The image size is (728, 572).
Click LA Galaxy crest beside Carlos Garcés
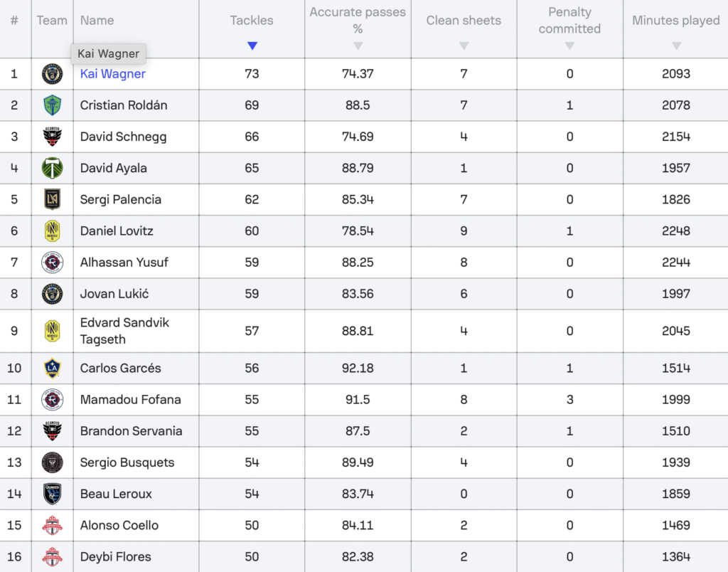(x=52, y=368)
